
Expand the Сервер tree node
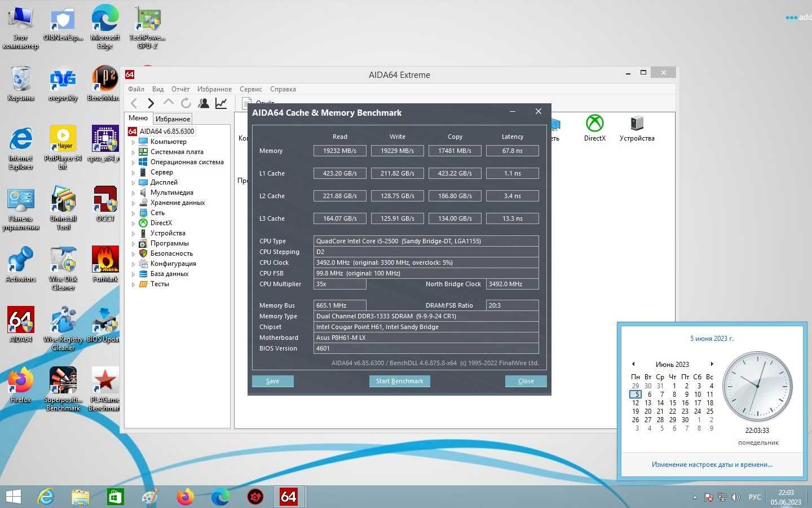click(134, 173)
